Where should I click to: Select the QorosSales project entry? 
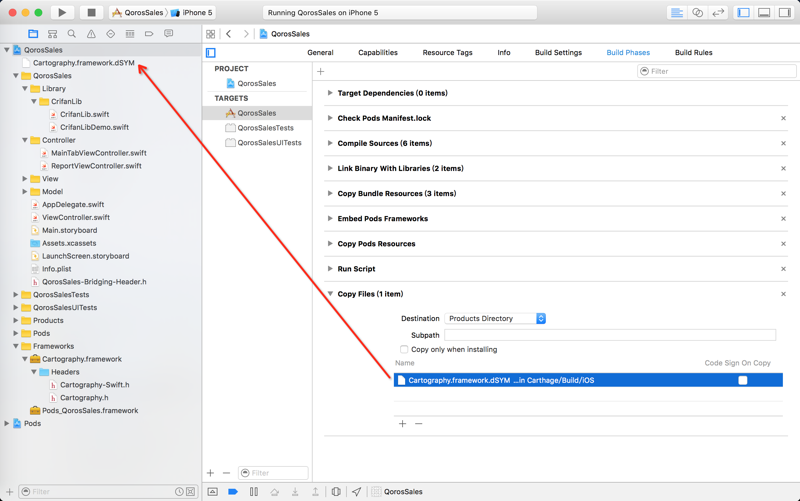(x=257, y=83)
